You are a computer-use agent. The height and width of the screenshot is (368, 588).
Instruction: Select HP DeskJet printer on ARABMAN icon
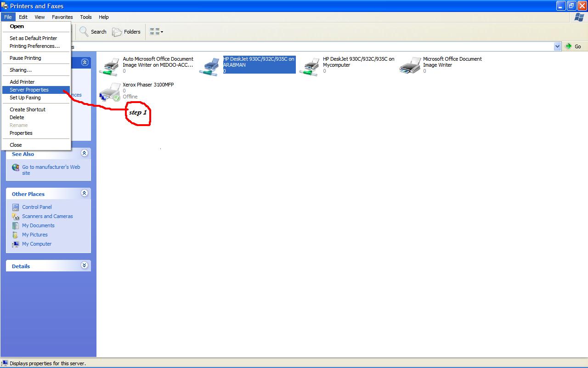pyautogui.click(x=210, y=66)
